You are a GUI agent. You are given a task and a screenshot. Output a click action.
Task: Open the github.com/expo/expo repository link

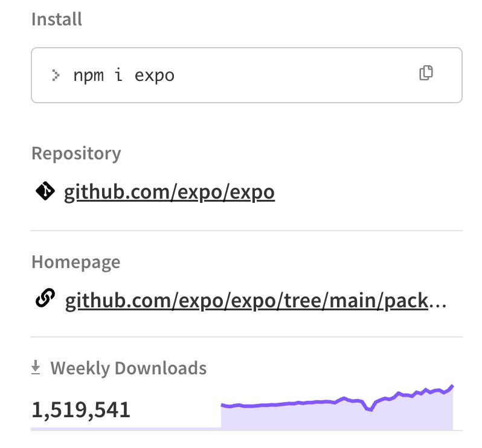pos(169,193)
